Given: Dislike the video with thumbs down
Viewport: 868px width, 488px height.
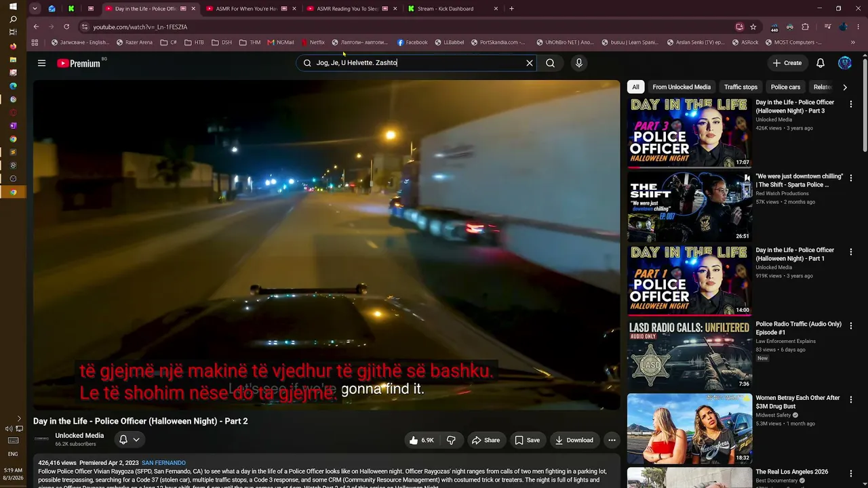Looking at the screenshot, I should [x=451, y=441].
